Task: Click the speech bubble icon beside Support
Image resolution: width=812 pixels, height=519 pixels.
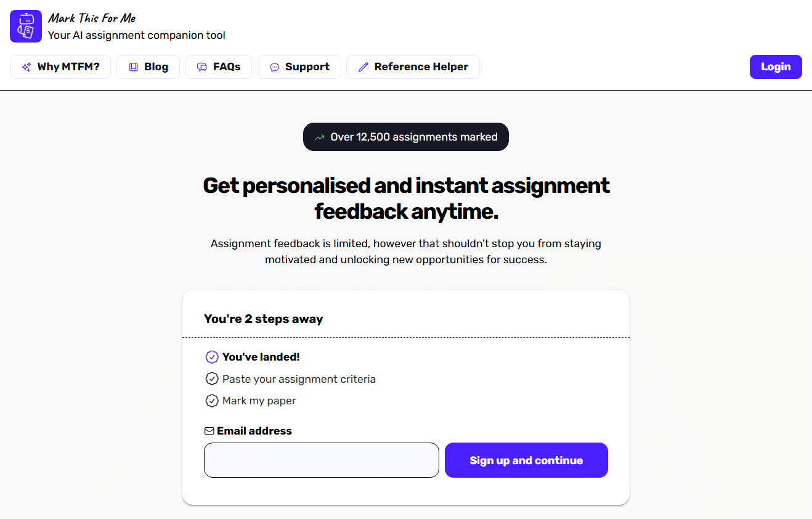Action: tap(275, 67)
